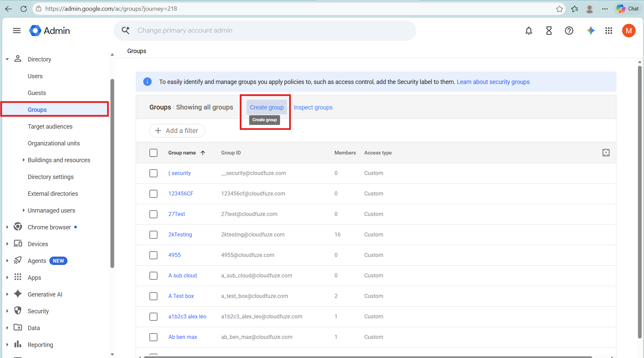Check the A Test box group row
Image resolution: width=644 pixels, height=358 pixels.
click(153, 296)
